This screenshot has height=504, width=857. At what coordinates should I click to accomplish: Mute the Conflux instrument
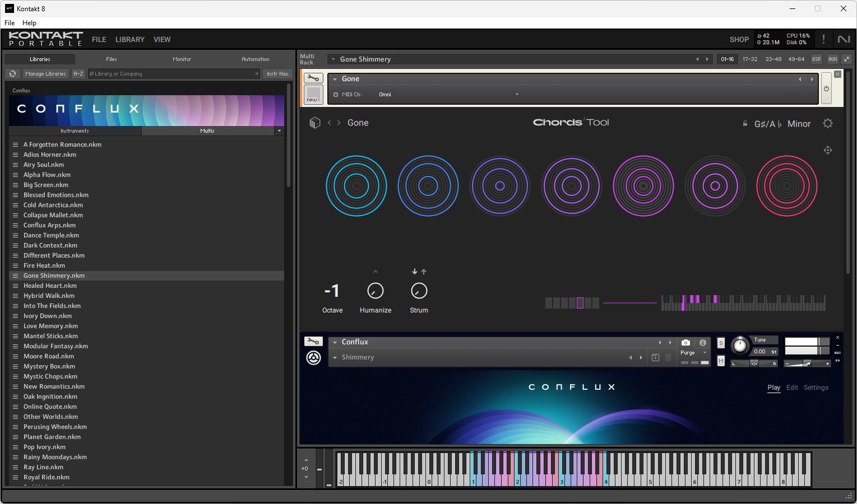(x=721, y=361)
